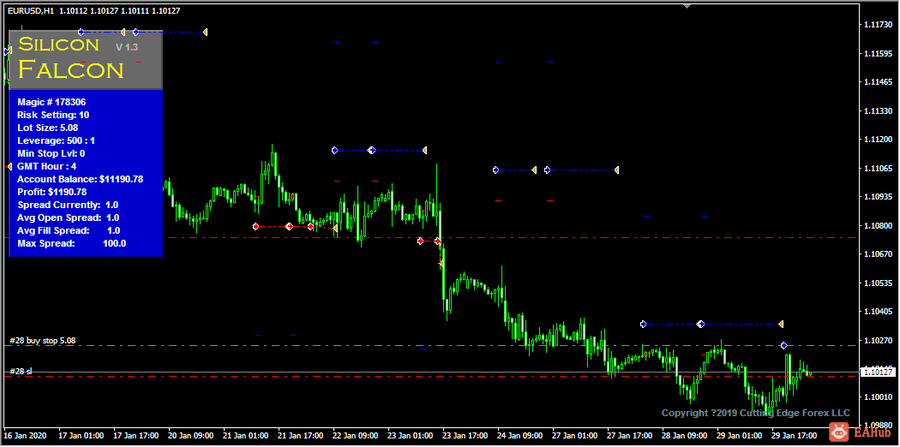Click the Leverage: 500 : 1 line
The image size is (900, 447).
coord(56,140)
